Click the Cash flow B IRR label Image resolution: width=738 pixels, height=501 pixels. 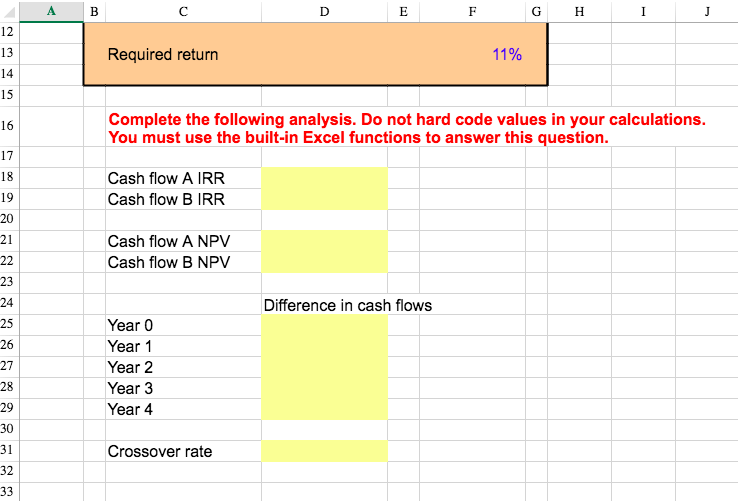[x=166, y=200]
